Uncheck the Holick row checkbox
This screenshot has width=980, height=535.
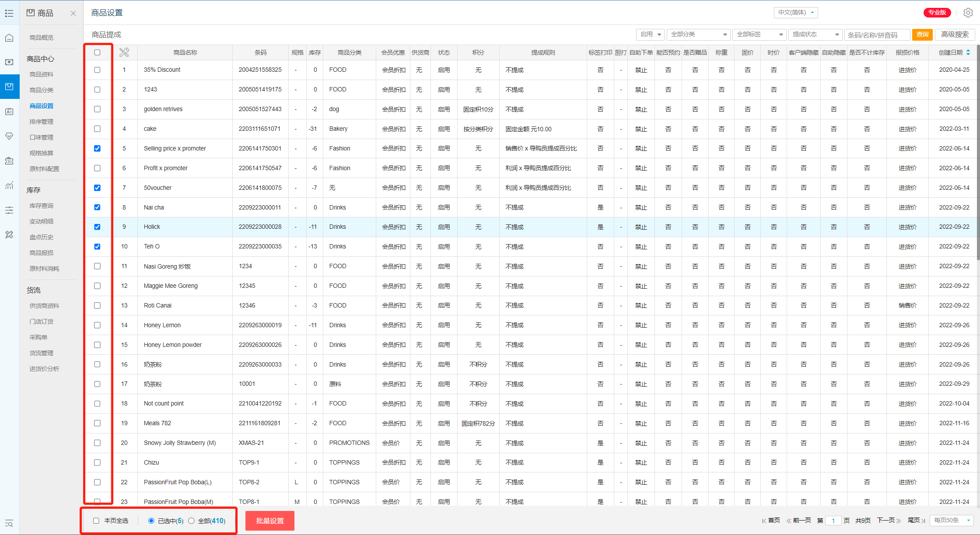click(x=97, y=227)
